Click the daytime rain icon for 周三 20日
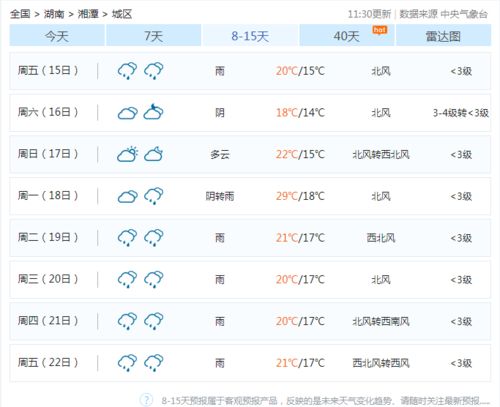Viewport: 500px width, 407px height. [x=127, y=279]
